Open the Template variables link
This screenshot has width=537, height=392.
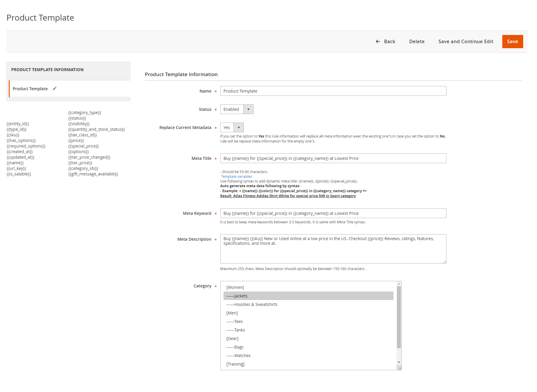click(236, 177)
